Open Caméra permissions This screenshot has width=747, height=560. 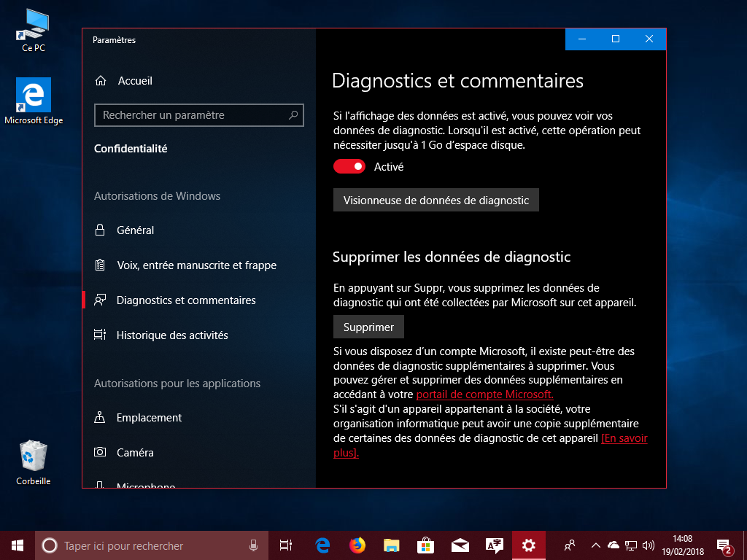[135, 453]
